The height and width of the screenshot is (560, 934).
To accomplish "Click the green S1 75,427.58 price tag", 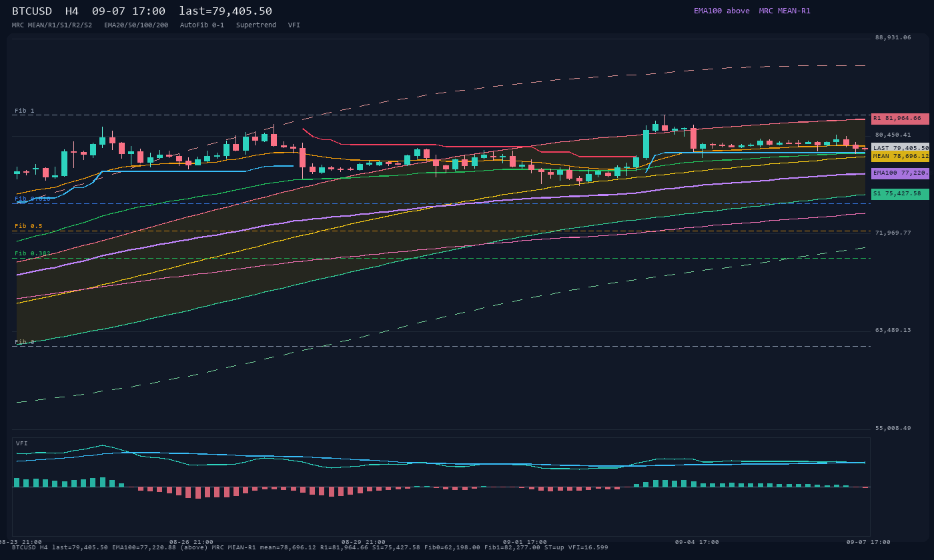I will (x=900, y=194).
